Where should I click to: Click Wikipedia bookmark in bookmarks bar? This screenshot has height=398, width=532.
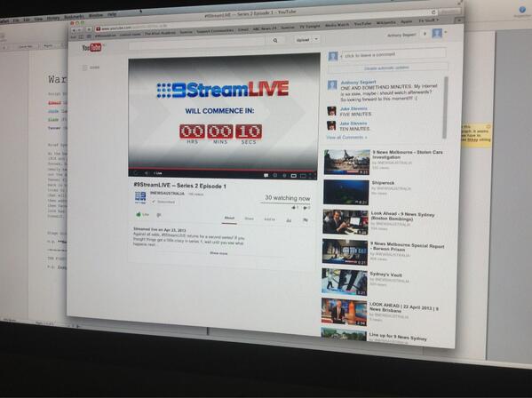pos(385,23)
